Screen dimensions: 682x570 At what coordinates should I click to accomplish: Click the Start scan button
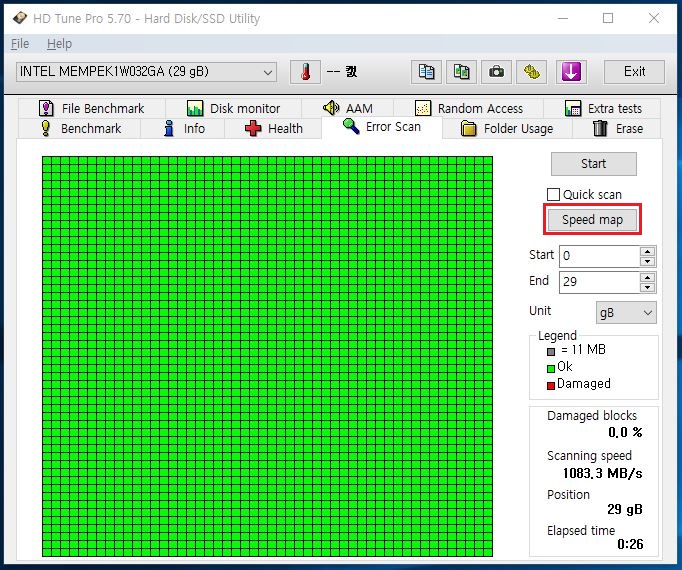(x=594, y=164)
